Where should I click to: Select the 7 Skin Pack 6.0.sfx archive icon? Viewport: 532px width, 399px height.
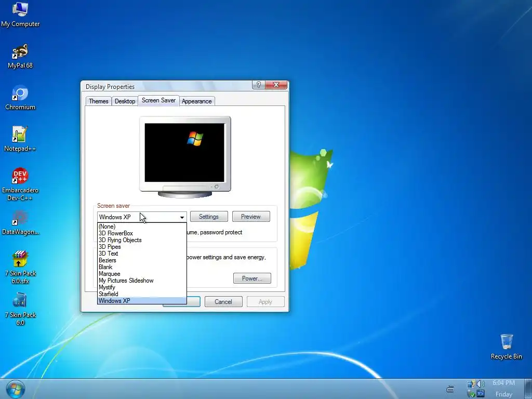(20, 268)
